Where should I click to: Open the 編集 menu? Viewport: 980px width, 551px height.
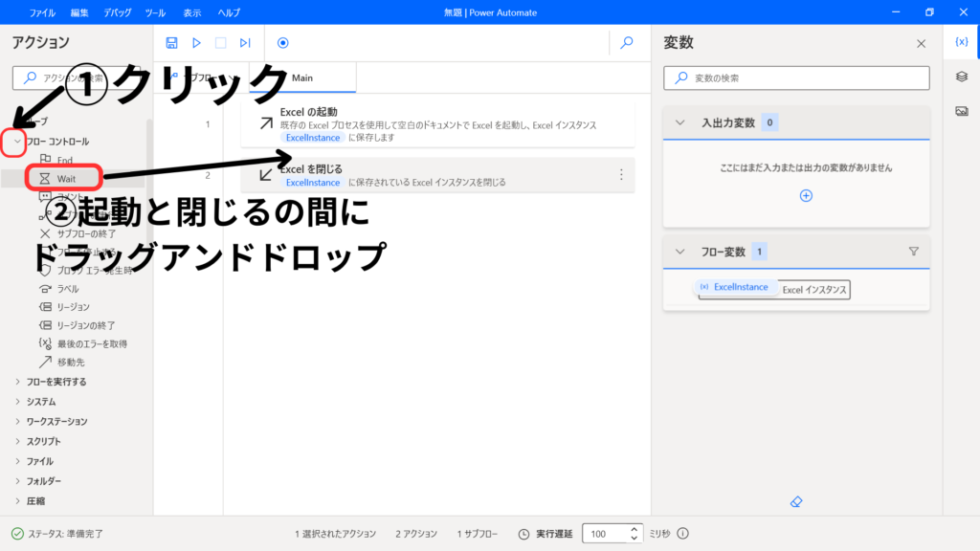[x=79, y=12]
